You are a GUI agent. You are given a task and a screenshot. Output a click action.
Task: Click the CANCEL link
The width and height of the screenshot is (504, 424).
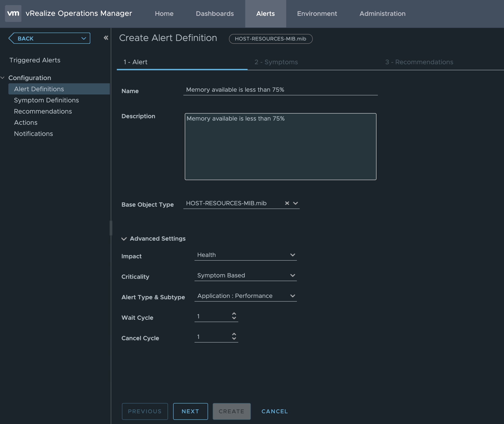275,411
